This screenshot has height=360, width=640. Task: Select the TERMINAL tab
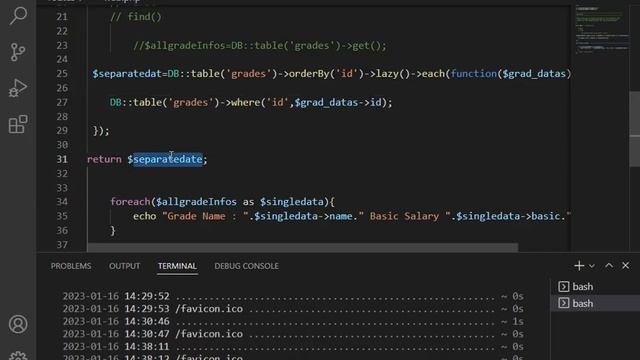point(177,266)
